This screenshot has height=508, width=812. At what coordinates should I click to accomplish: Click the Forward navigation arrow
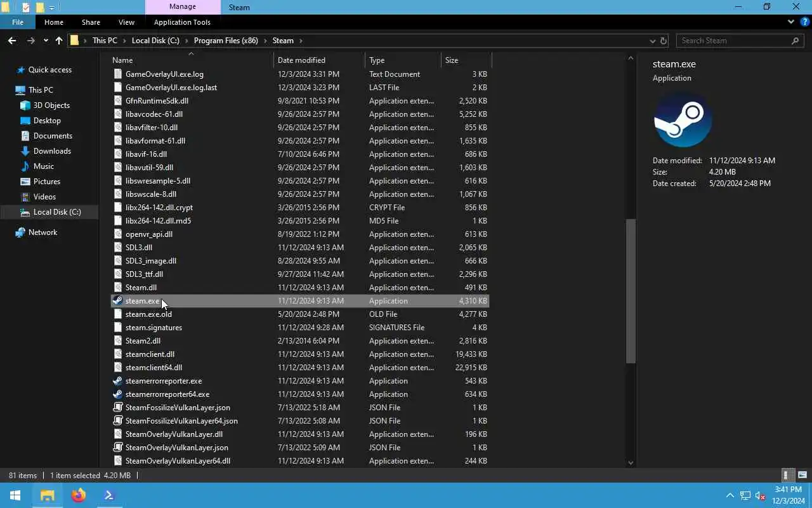coord(30,41)
